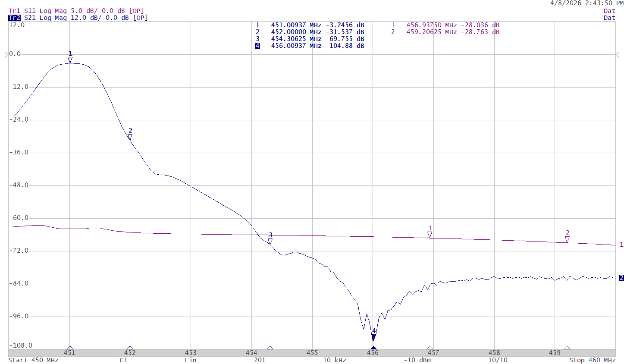This screenshot has width=624, height=364.
Task: Click the right reference level triangle indicator
Action: 618,54
